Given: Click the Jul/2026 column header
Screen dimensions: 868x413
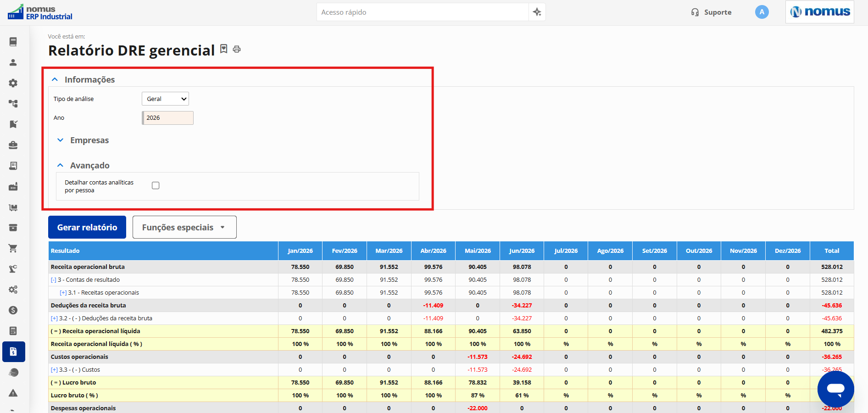Looking at the screenshot, I should [x=566, y=251].
